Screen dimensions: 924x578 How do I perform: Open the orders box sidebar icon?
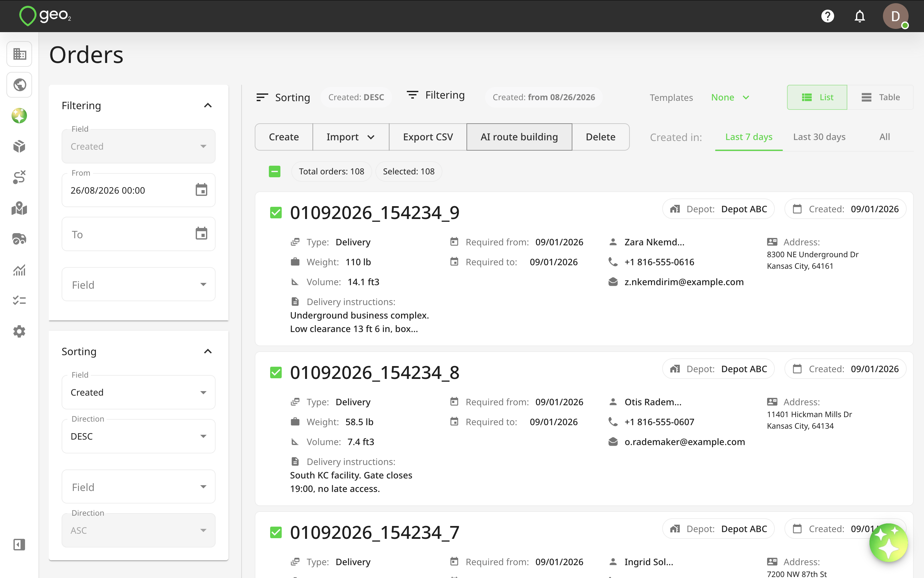click(x=20, y=146)
